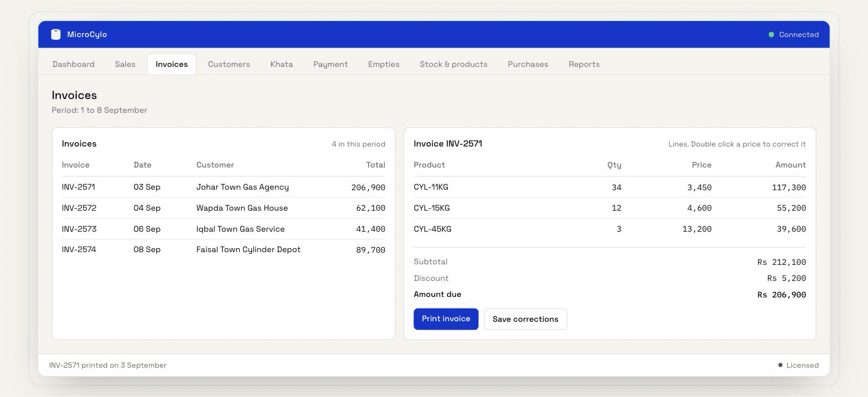The height and width of the screenshot is (397, 868).
Task: Click the 39,600 amount cell
Action: tap(791, 229)
